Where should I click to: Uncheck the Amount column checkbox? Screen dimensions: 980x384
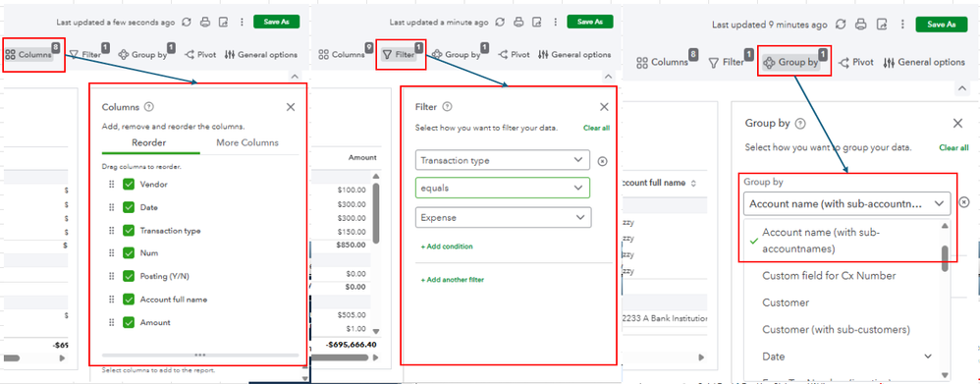129,323
